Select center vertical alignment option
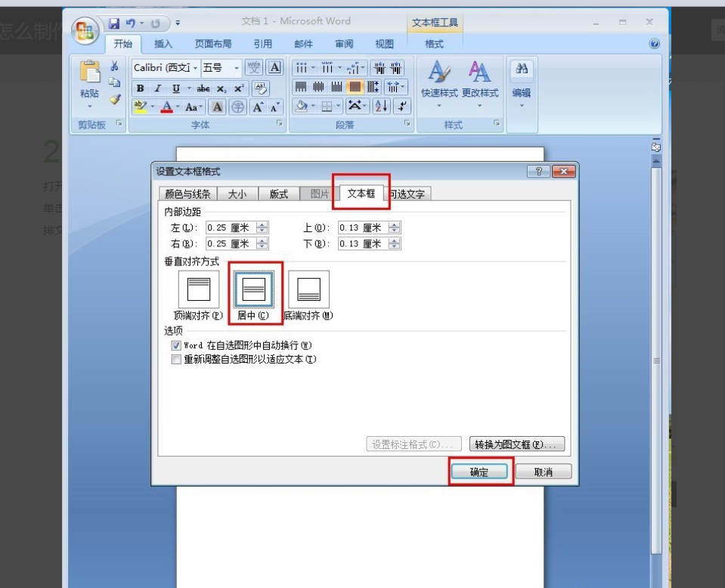The height and width of the screenshot is (588, 725). tap(253, 289)
